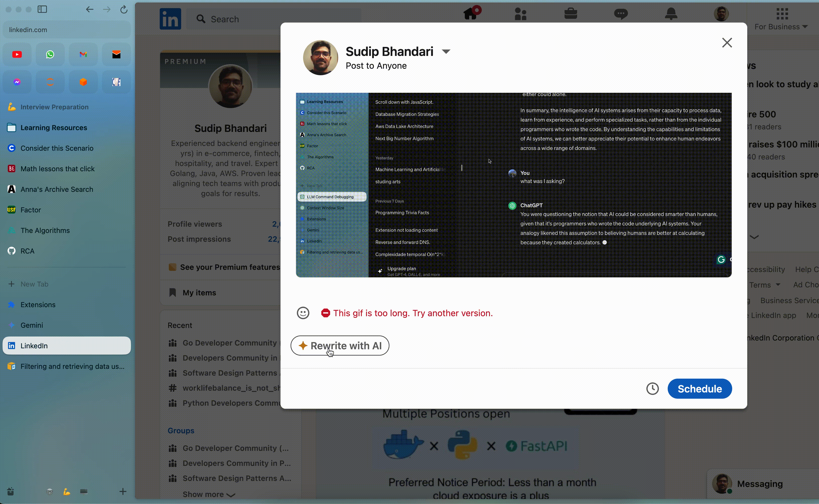Open pinned WhatsApp tab
The width and height of the screenshot is (819, 504).
[50, 54]
